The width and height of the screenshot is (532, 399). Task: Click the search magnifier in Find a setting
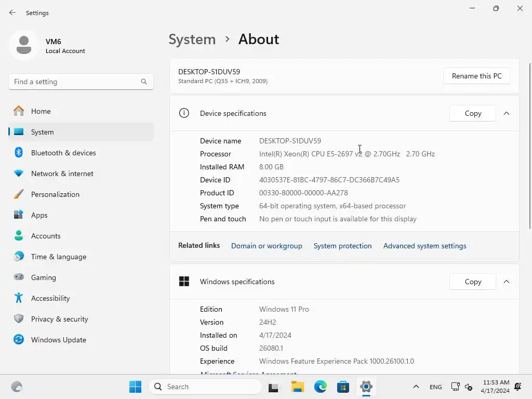[x=144, y=82]
